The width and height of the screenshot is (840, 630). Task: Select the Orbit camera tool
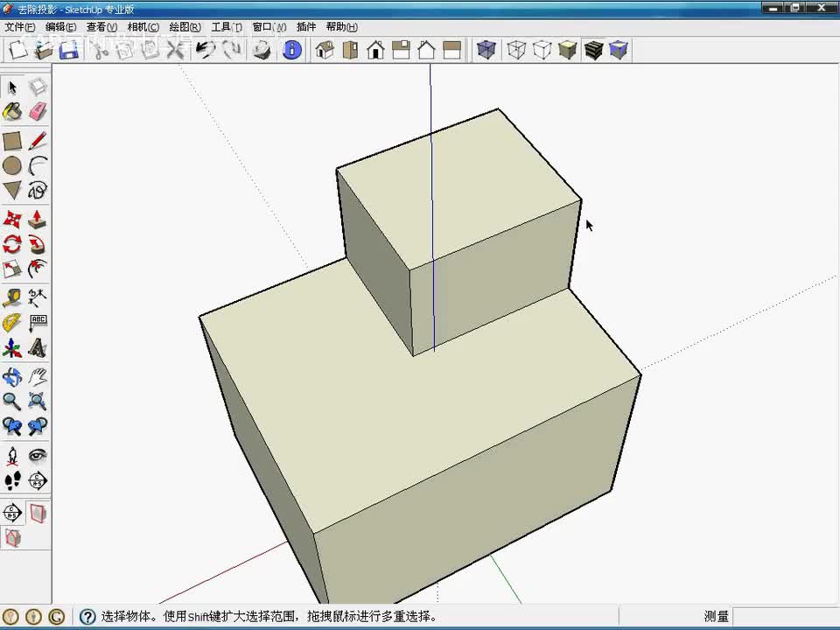[x=12, y=377]
